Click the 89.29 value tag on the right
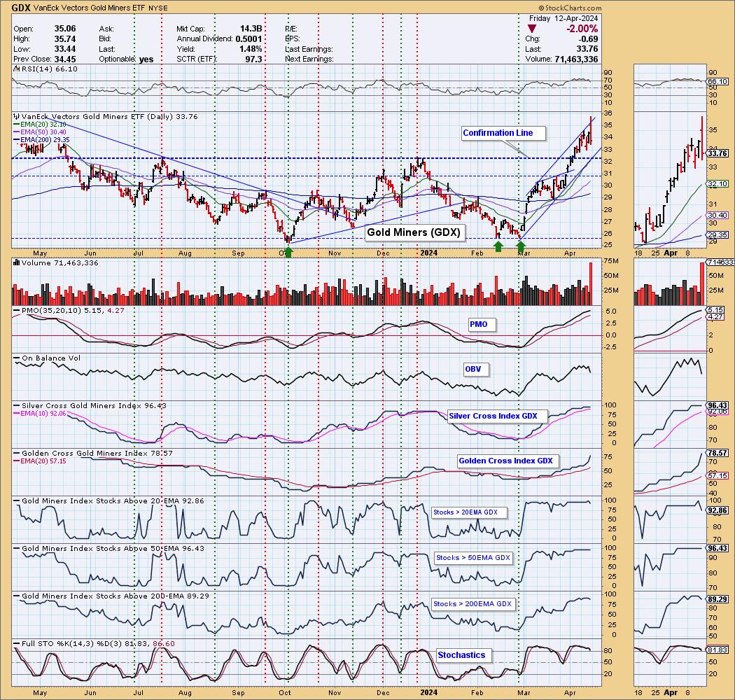 coord(717,600)
